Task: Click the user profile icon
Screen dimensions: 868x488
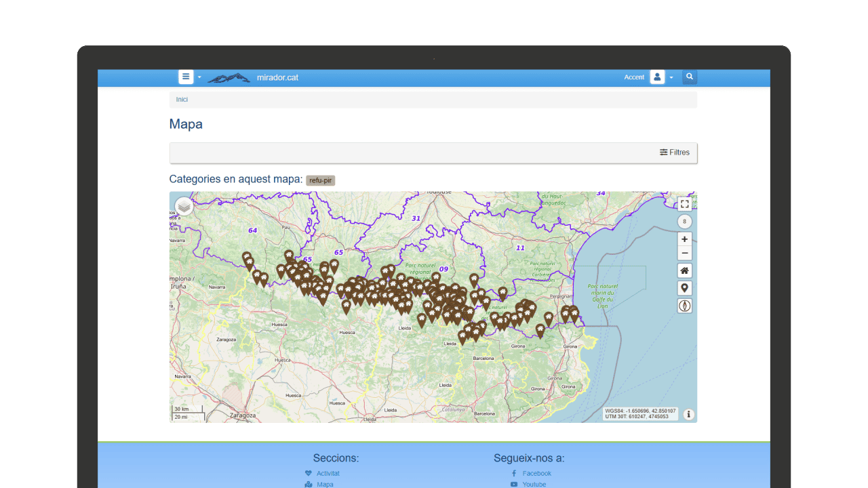Action: (656, 77)
